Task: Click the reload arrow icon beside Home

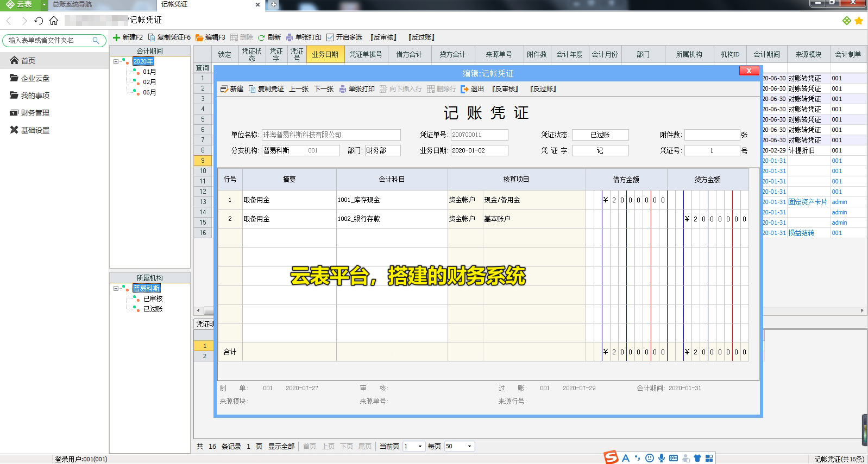Action: [x=39, y=21]
